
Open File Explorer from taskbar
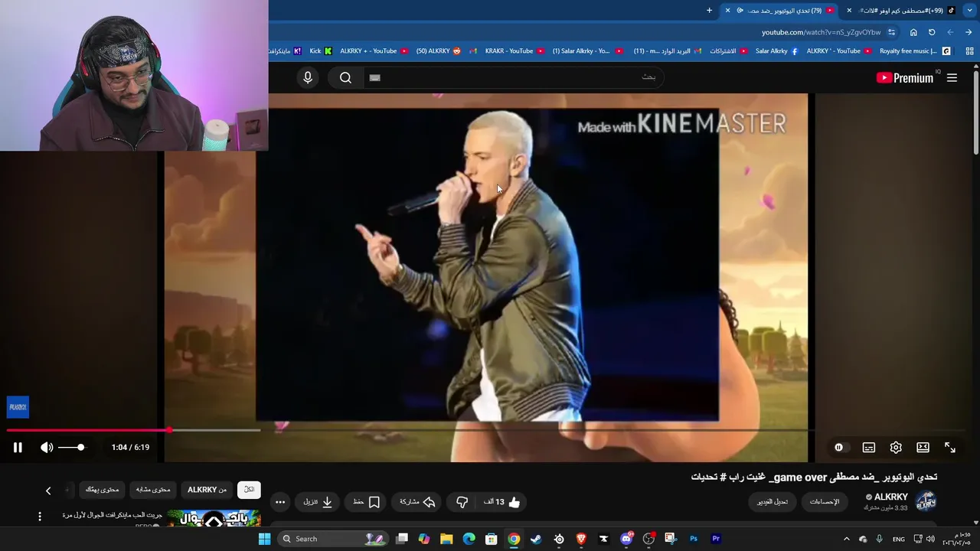[x=446, y=539]
